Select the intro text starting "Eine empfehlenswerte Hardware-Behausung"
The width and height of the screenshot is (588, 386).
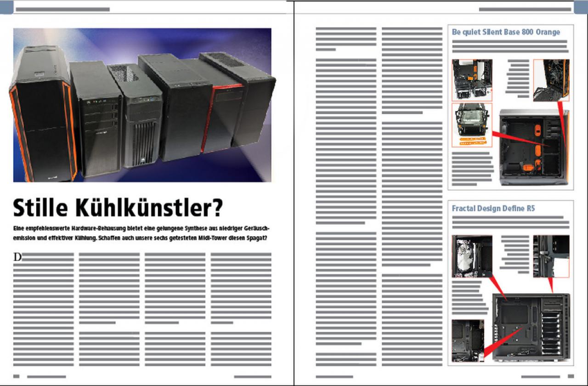click(x=141, y=234)
